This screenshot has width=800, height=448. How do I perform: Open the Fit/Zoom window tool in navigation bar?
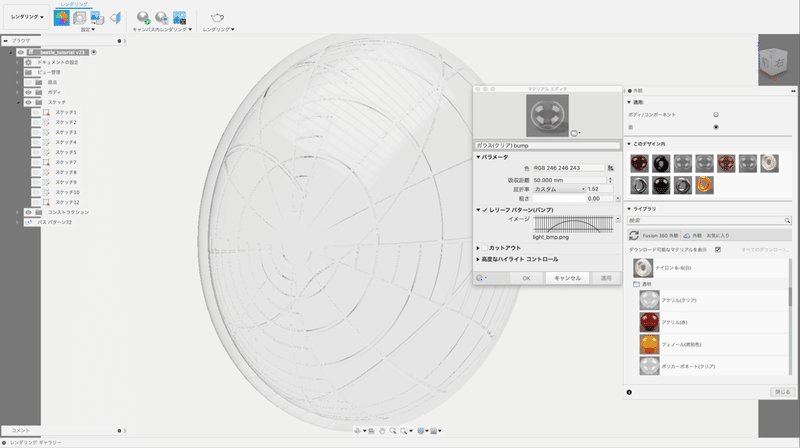(405, 431)
